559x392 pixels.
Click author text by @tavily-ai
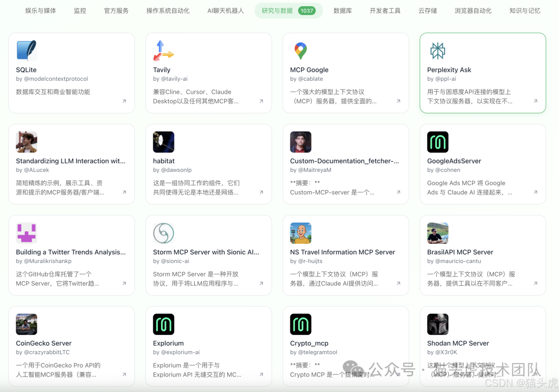[170, 79]
